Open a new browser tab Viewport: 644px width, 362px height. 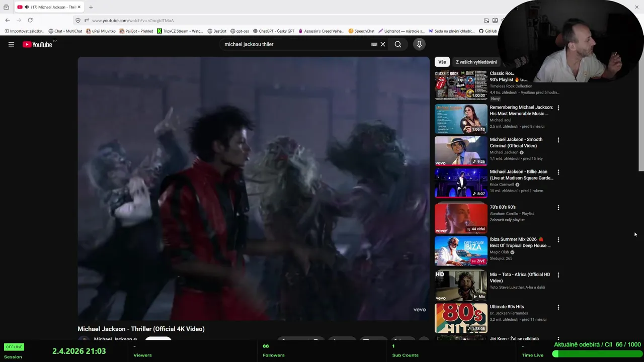click(x=91, y=7)
